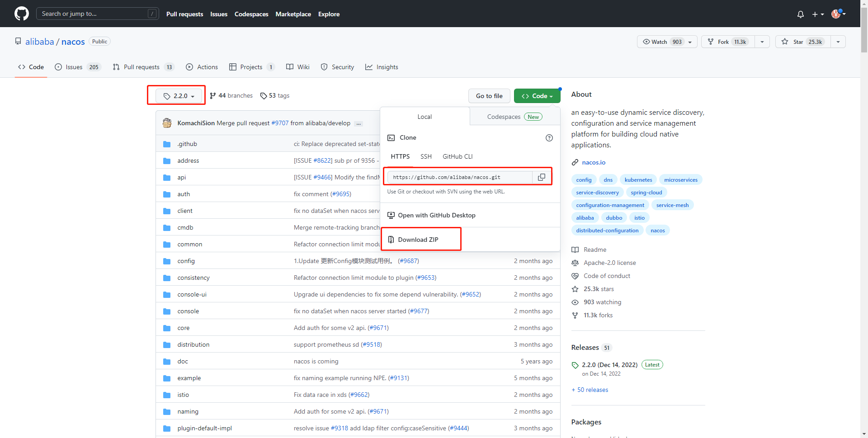Open the + 50 releases link

tap(590, 390)
